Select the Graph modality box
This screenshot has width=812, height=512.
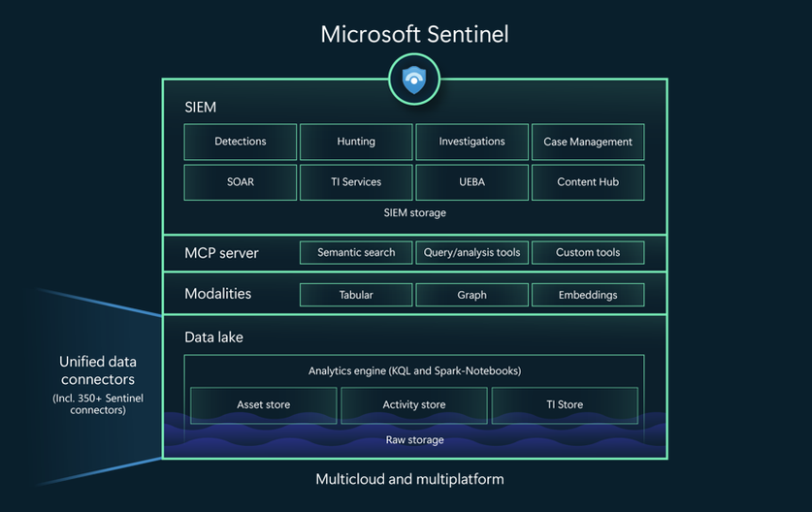point(471,295)
